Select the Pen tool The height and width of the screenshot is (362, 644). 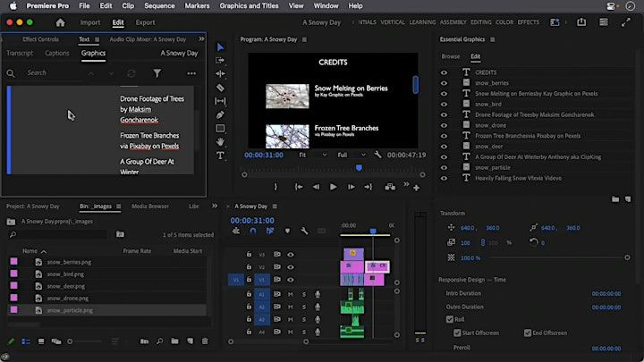coord(220,114)
